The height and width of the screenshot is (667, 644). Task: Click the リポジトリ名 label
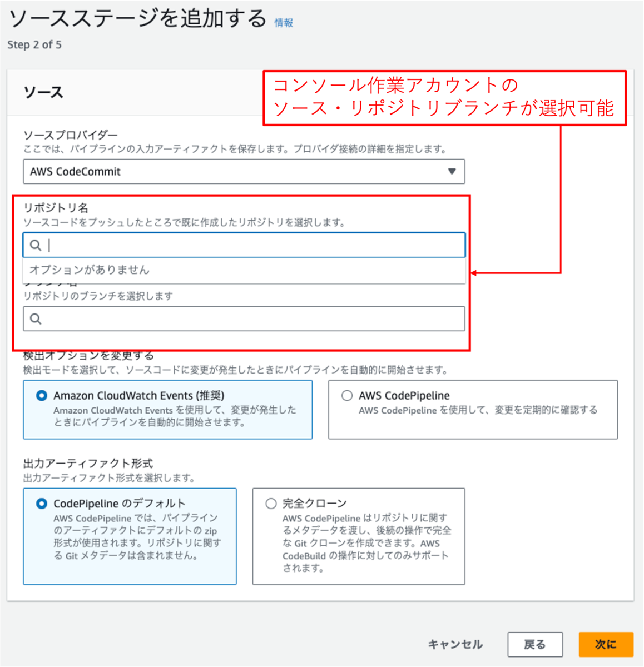click(x=56, y=208)
